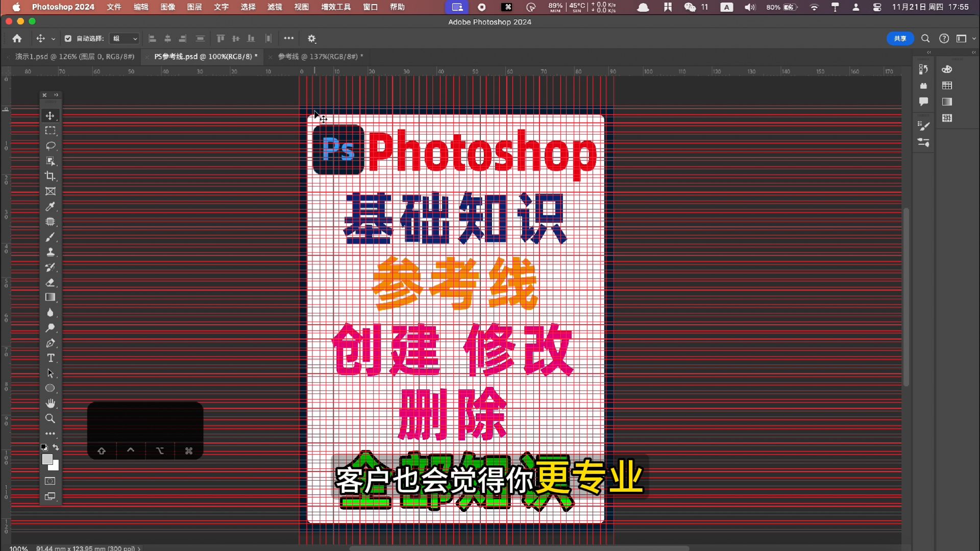Viewport: 980px width, 551px height.
Task: Open the Swatches panel icon
Action: coord(947,86)
